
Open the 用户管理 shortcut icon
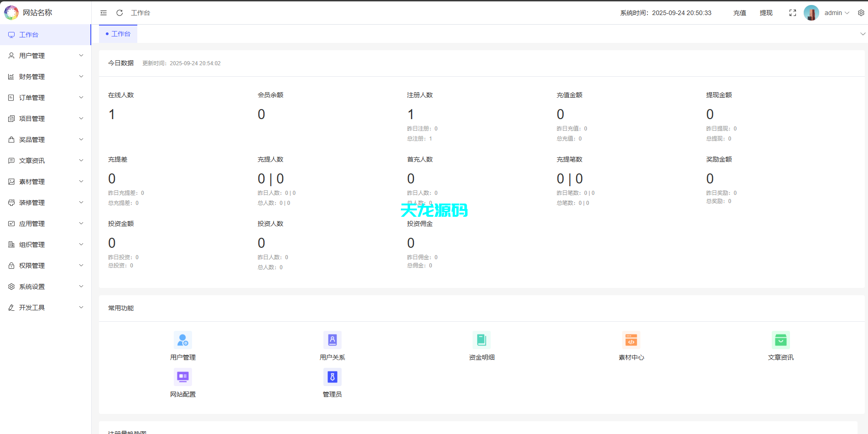183,340
